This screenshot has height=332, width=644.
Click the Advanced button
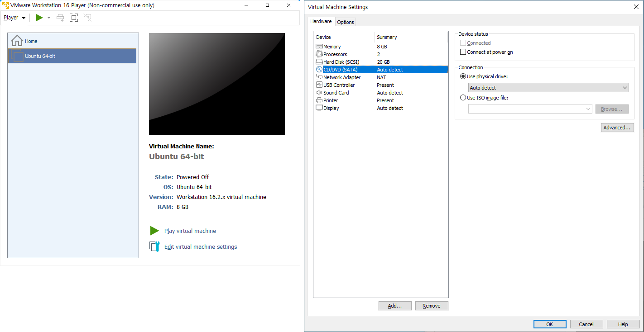pos(617,128)
